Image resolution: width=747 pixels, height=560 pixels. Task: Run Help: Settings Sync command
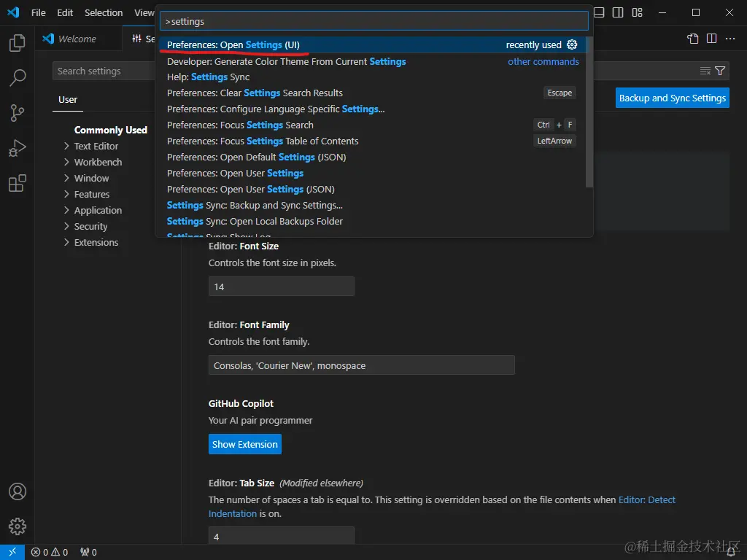[x=371, y=77]
